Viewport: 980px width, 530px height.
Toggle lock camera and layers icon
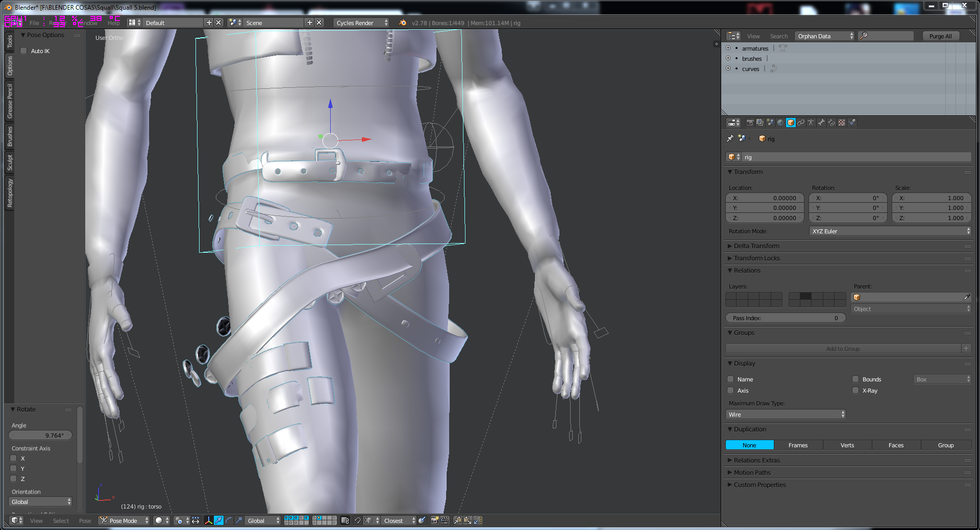pos(345,520)
